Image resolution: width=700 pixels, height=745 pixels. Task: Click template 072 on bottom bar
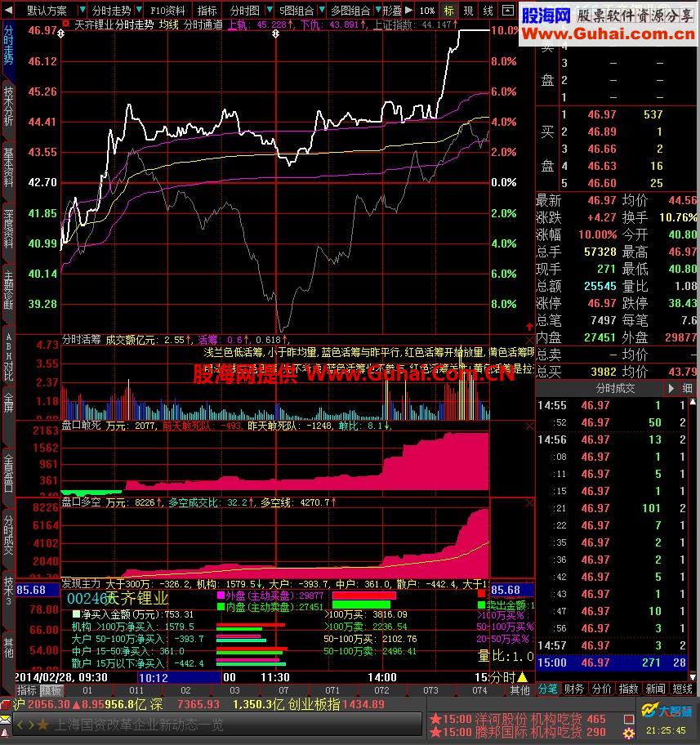381,690
